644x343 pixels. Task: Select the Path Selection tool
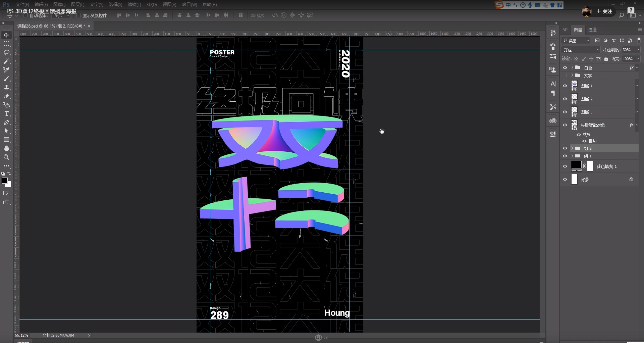click(6, 131)
